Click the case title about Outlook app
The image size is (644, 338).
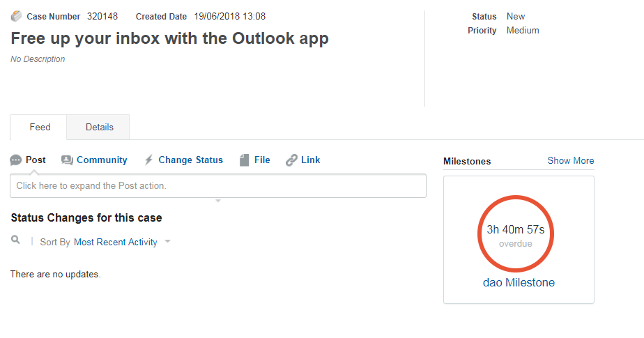point(169,38)
